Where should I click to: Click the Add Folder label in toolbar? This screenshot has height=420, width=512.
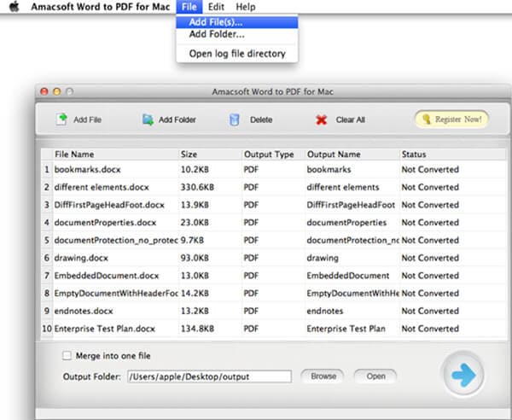[x=177, y=120]
